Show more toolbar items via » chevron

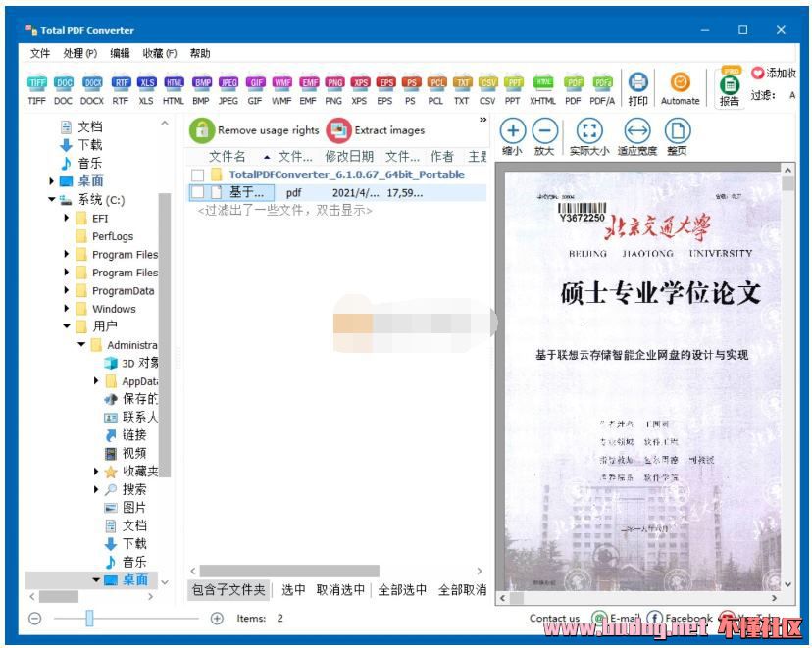click(483, 120)
